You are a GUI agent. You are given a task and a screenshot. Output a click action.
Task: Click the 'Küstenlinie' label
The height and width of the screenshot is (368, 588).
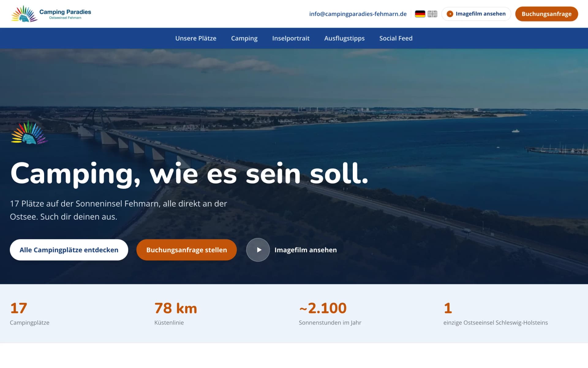(169, 323)
